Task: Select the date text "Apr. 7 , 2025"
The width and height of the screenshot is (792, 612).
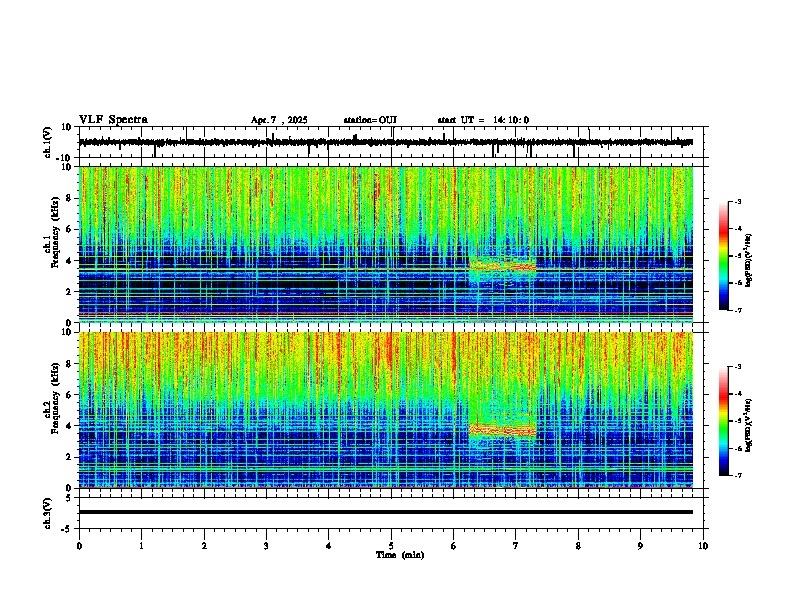Action: (279, 120)
